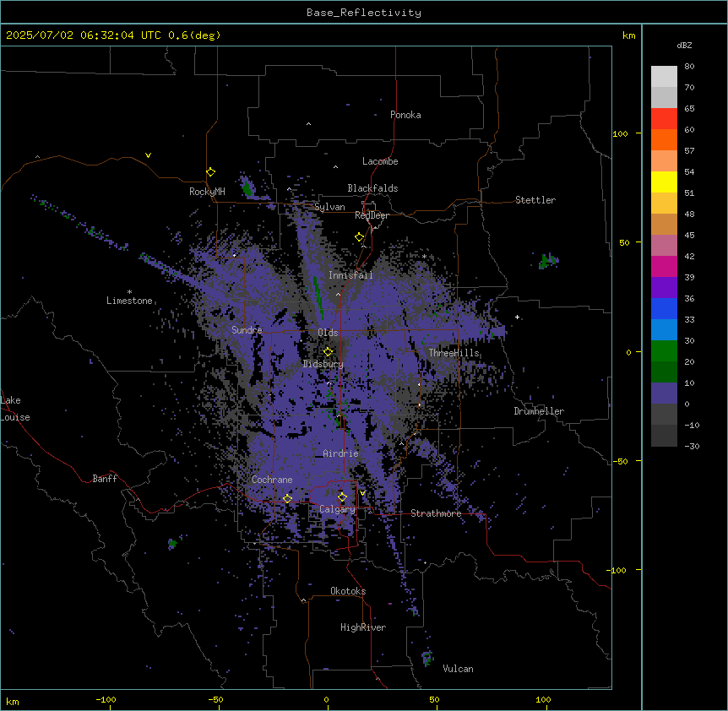Click the dBZ legend heading

(684, 46)
